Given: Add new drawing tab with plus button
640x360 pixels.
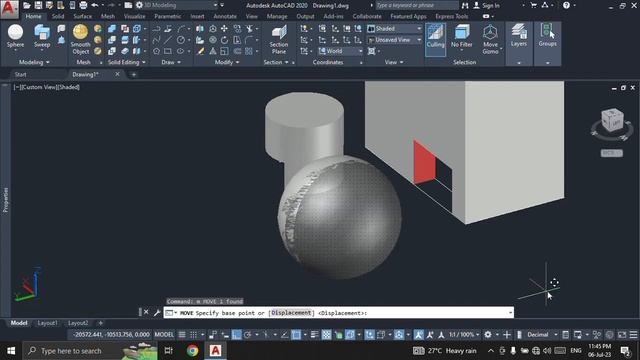Looking at the screenshot, I should [133, 74].
